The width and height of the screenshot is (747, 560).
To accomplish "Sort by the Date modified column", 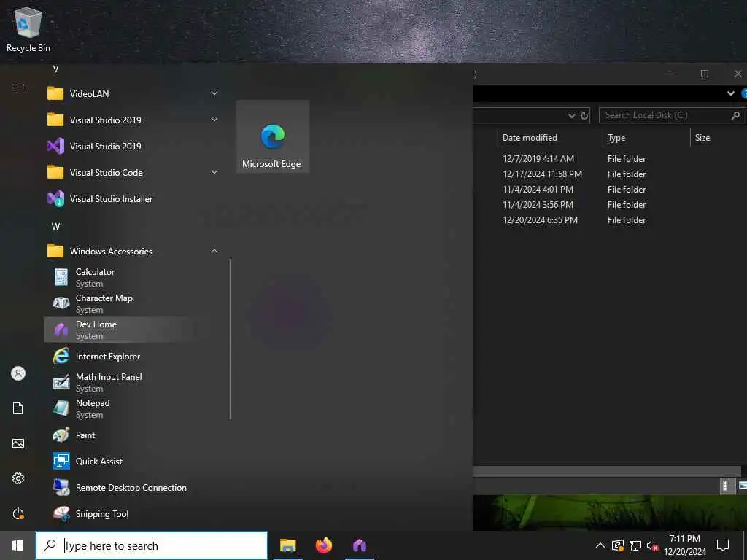I will tap(550, 138).
